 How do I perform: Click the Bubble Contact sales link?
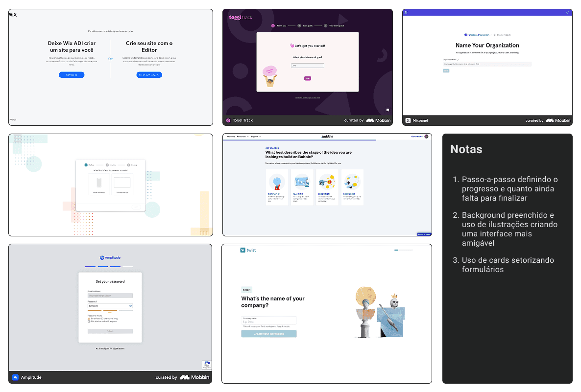(417, 137)
